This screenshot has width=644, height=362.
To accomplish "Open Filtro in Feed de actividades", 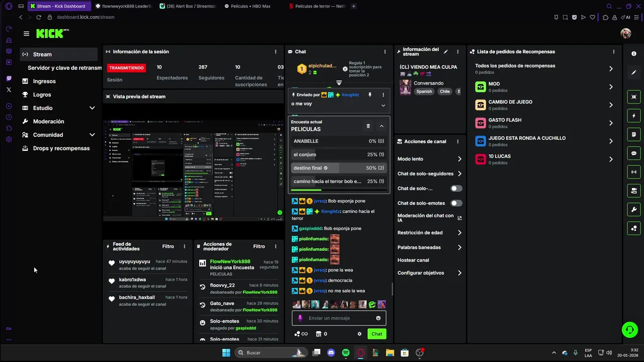I will coord(168,246).
